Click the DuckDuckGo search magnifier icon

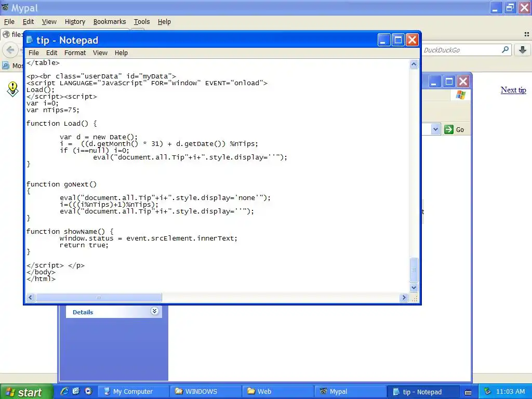(x=505, y=50)
